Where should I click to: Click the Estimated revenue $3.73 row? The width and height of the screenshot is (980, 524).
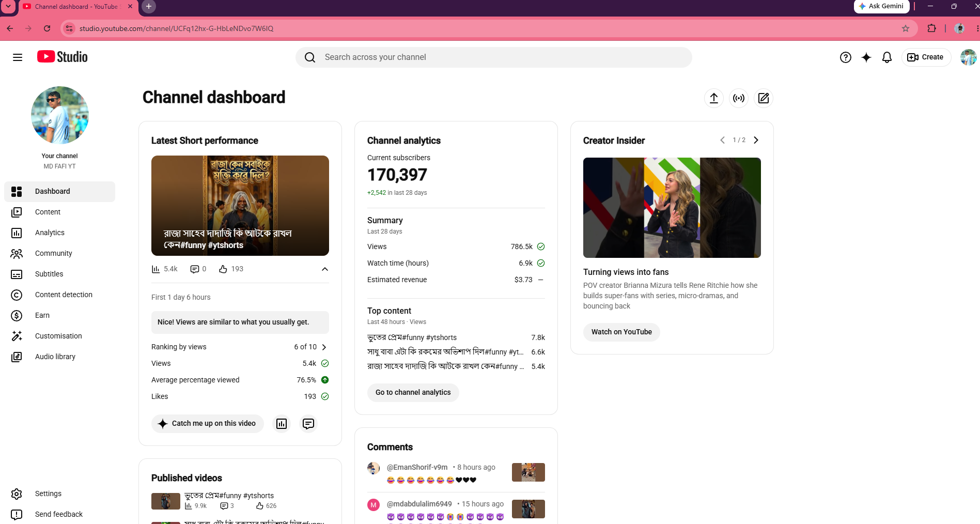(456, 280)
